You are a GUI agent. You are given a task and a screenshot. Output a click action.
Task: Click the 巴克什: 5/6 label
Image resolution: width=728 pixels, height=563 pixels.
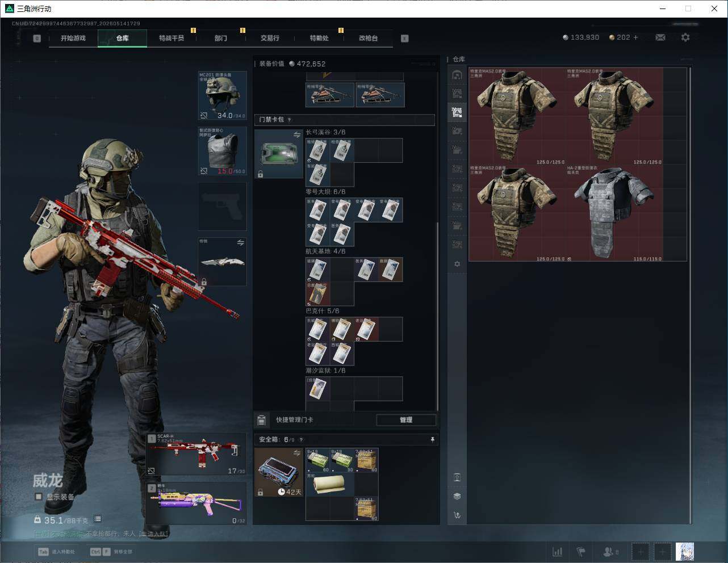coord(323,311)
